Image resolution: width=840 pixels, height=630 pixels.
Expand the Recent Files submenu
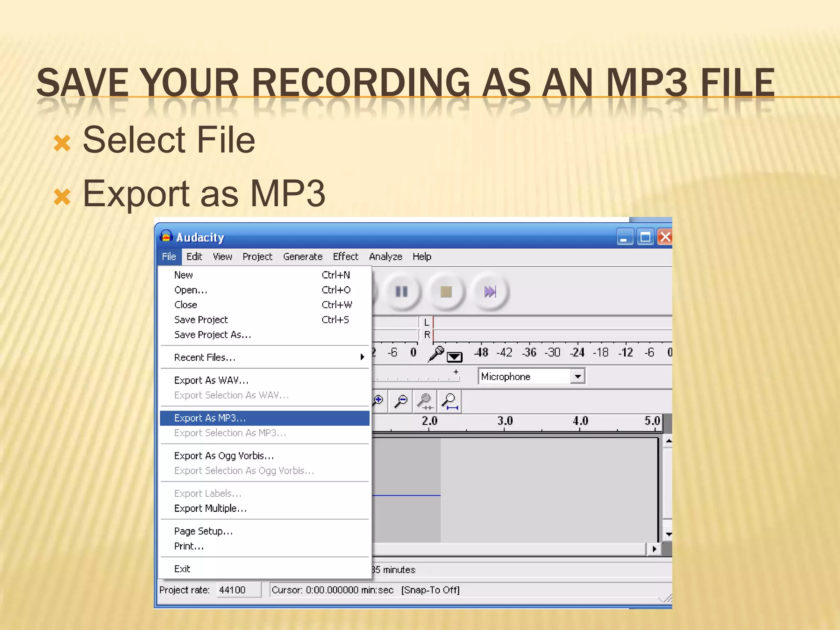(x=265, y=357)
